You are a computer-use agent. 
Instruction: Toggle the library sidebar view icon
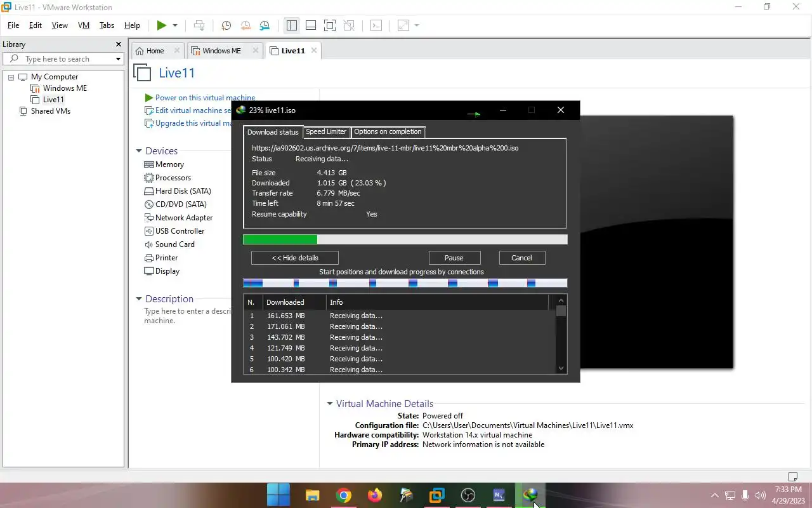coord(292,25)
